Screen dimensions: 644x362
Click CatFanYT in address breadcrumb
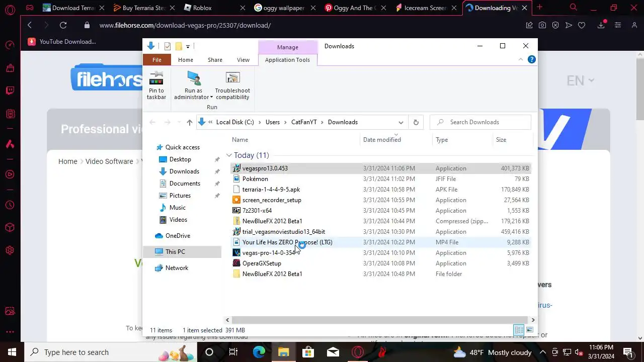(304, 122)
